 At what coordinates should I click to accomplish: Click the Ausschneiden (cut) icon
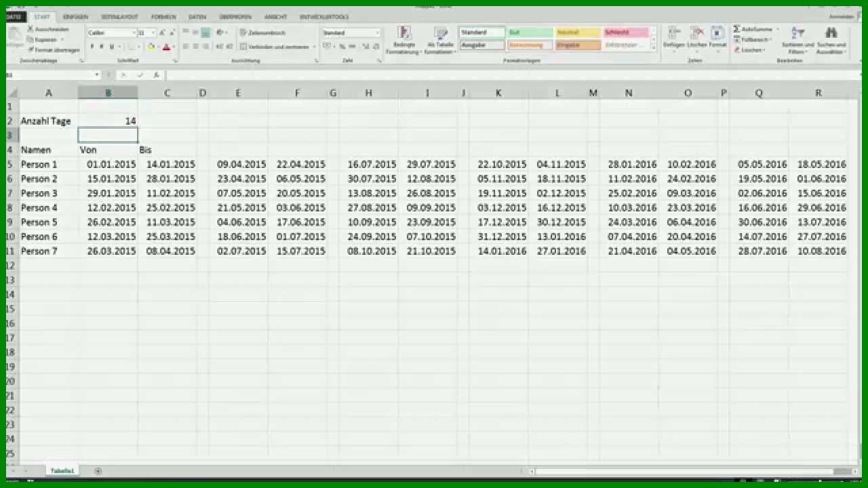[x=31, y=30]
